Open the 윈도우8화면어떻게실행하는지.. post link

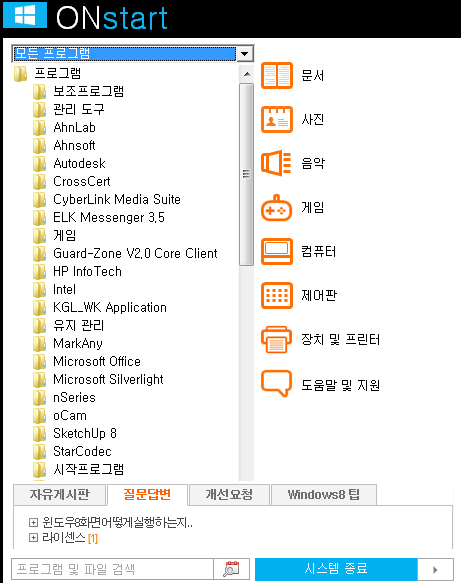click(x=117, y=523)
